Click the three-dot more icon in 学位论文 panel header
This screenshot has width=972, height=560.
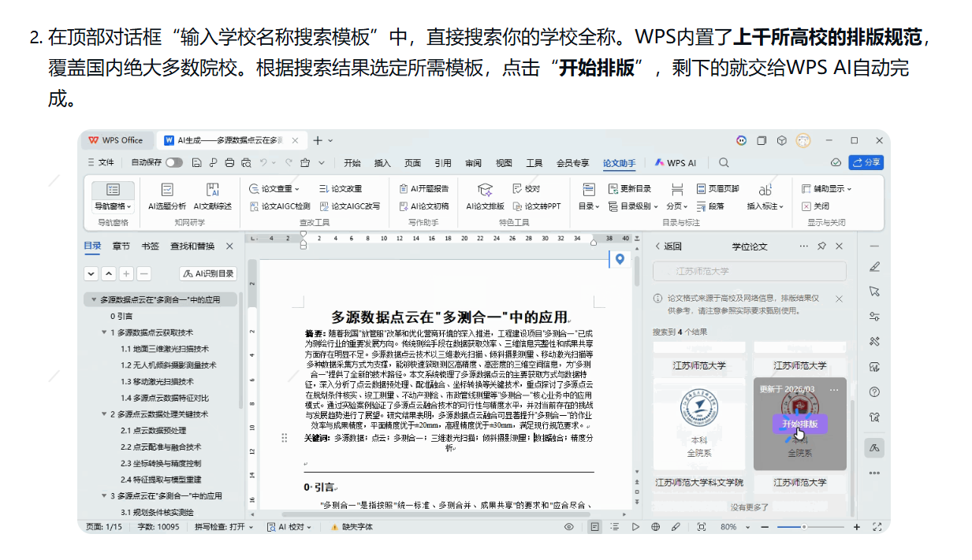(x=804, y=246)
